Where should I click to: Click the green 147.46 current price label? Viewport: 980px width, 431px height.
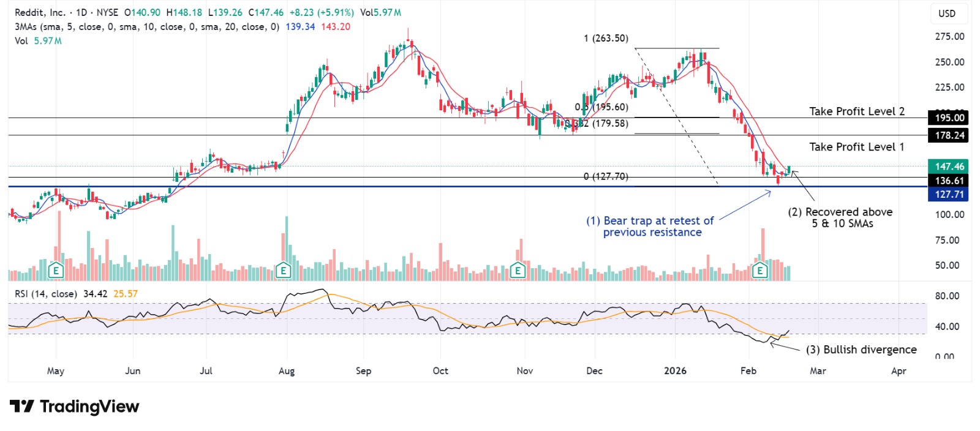click(949, 167)
